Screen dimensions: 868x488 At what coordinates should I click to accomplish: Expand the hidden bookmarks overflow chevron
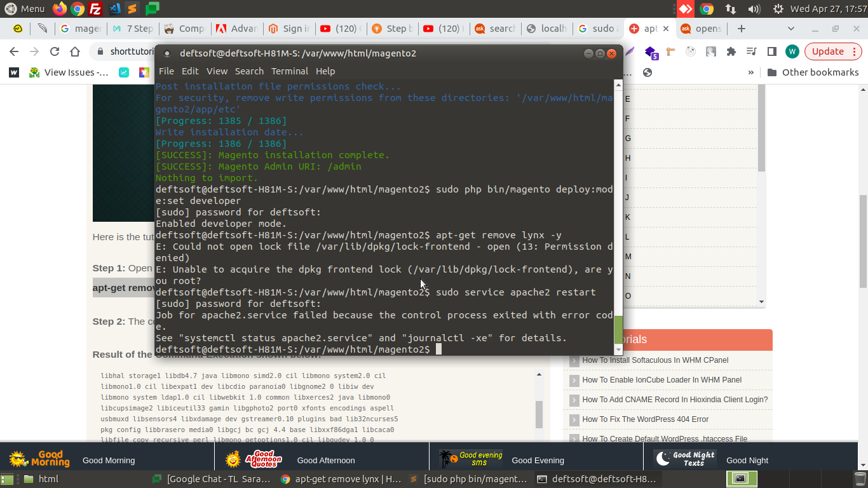(x=750, y=72)
